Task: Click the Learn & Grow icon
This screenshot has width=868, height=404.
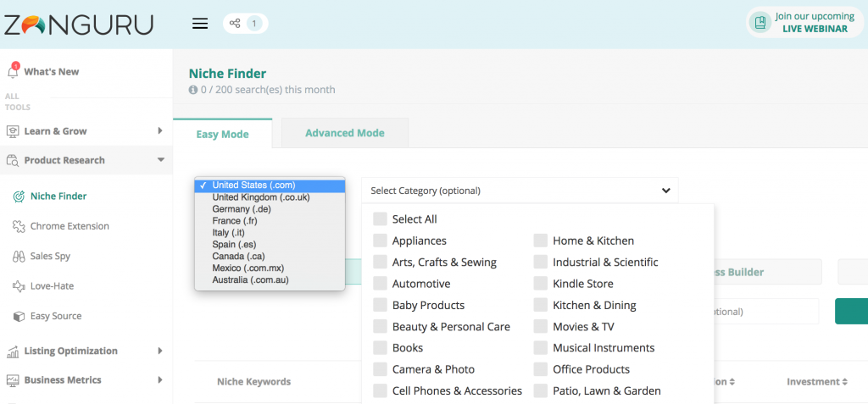Action: click(12, 131)
